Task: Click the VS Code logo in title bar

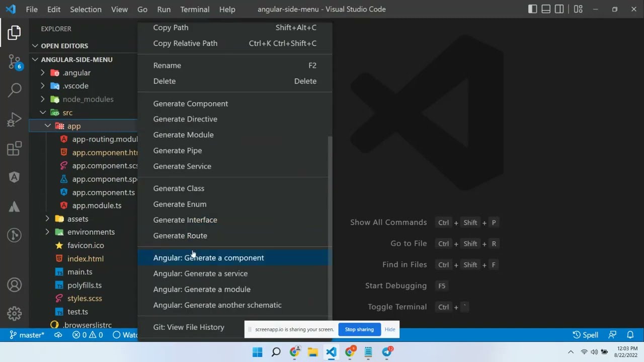Action: click(11, 9)
